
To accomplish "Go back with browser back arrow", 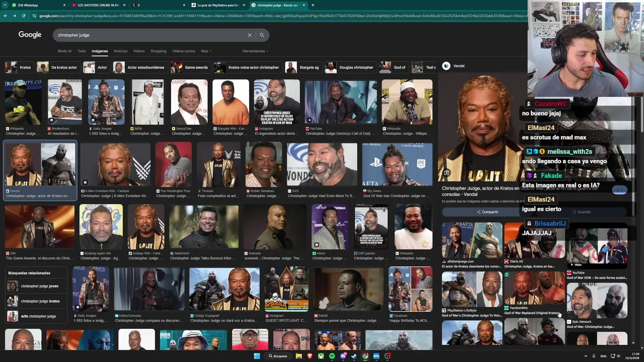I will [5, 16].
